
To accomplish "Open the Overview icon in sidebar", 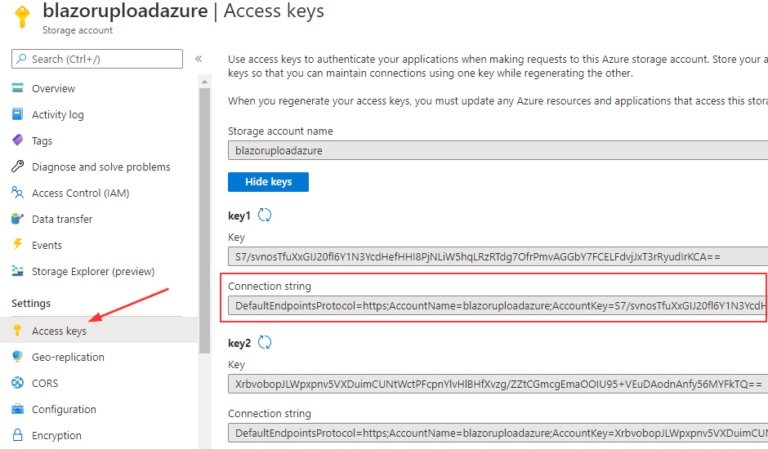I will pyautogui.click(x=18, y=88).
